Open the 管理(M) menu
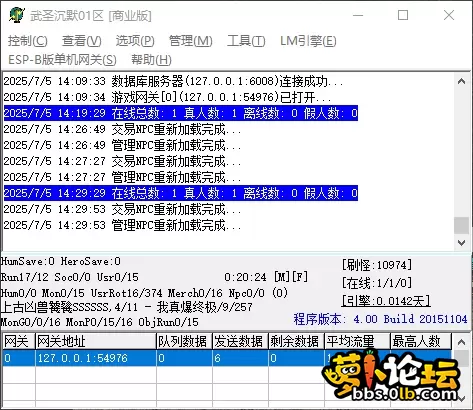 point(191,41)
